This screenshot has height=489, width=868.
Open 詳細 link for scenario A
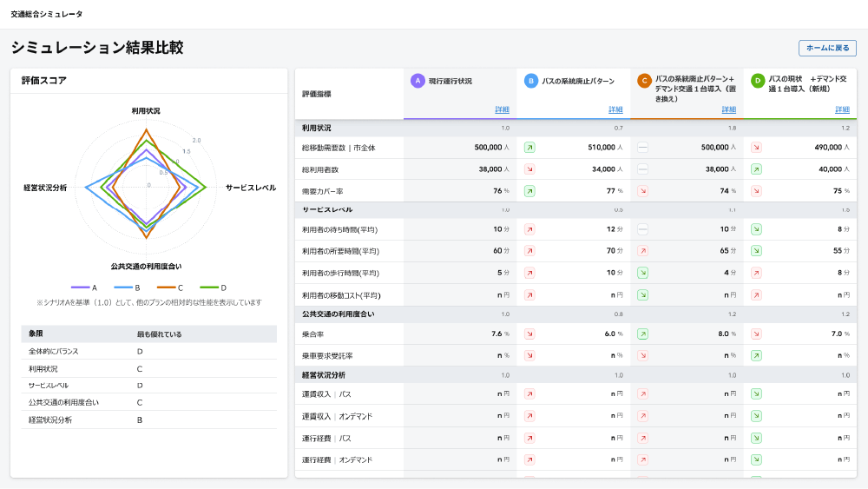tap(502, 109)
